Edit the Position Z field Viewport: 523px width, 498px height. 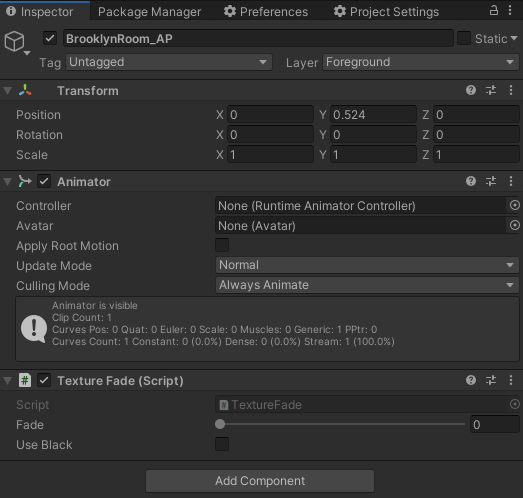click(476, 114)
